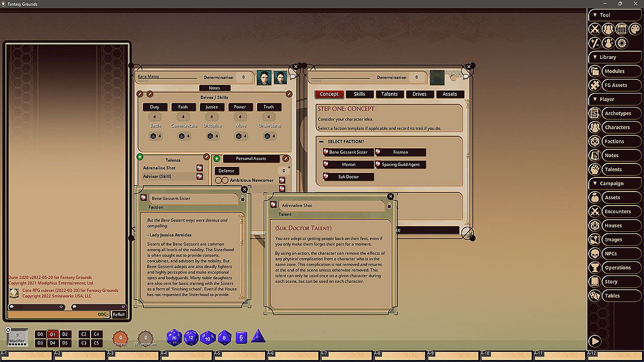Viewport: 644px width, 362px height.
Task: Toggle lock on Adrenaline Shot talent window
Action: coord(389,206)
